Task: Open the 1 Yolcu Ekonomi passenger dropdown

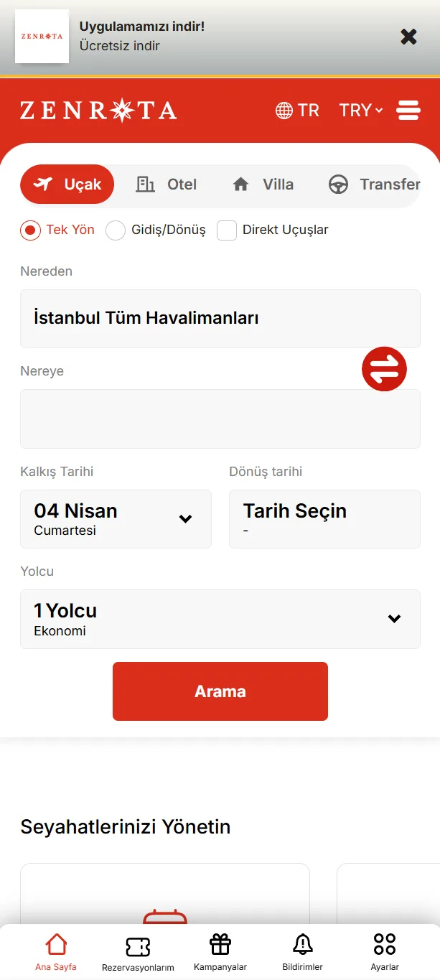Action: click(x=220, y=618)
